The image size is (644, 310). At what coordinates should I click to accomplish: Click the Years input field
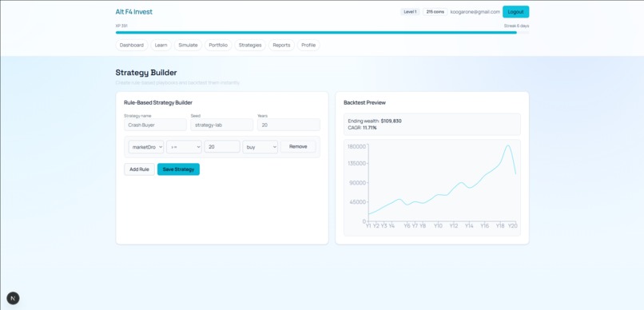pyautogui.click(x=288, y=125)
